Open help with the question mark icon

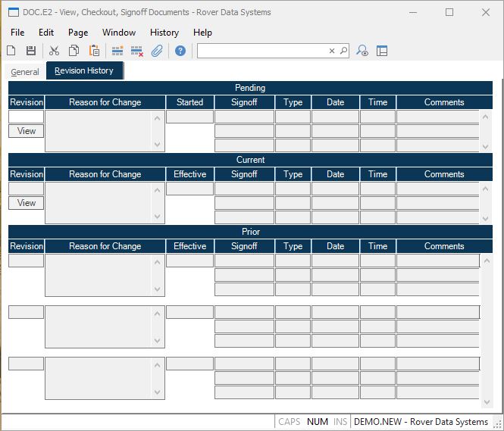pos(180,51)
